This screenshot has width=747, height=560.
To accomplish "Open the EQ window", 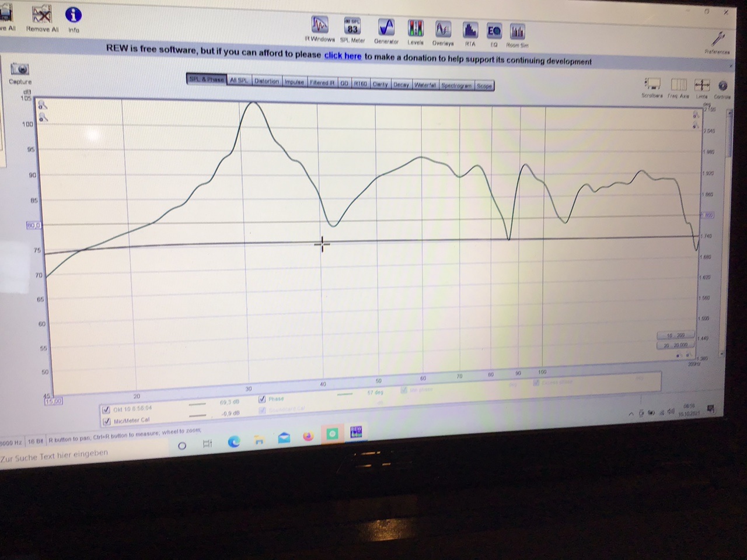I will tap(494, 32).
